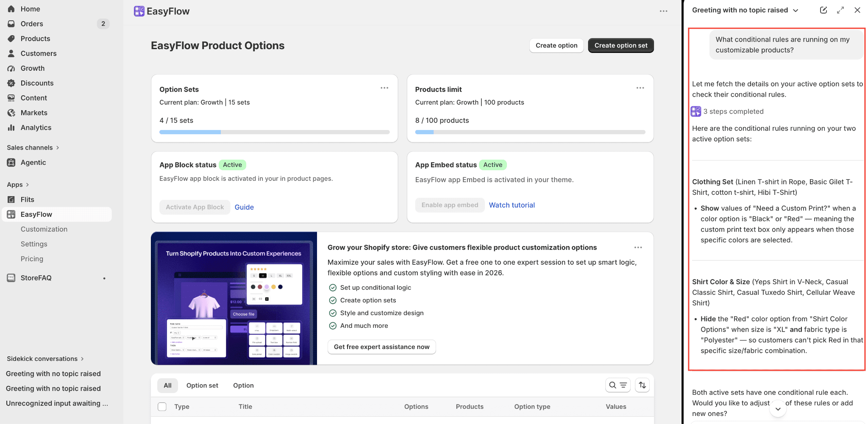Open the first Greeting with no topic raised conversation
The width and height of the screenshot is (868, 424).
tap(53, 374)
